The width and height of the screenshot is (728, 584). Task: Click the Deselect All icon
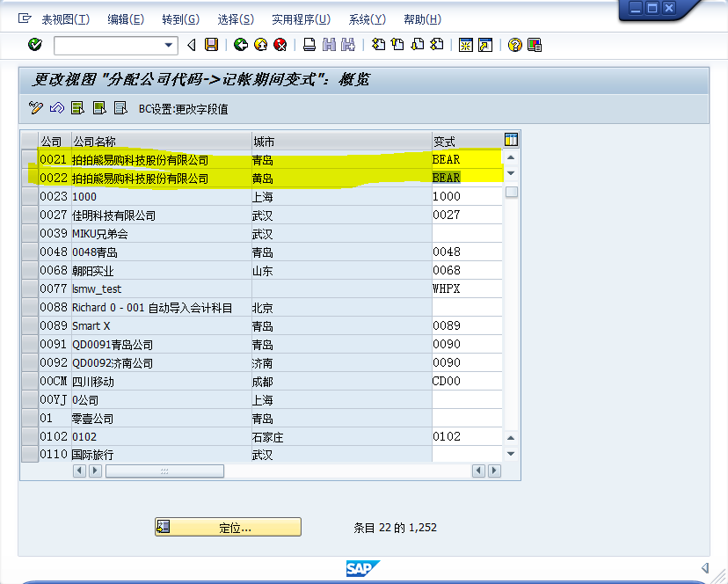[x=120, y=108]
